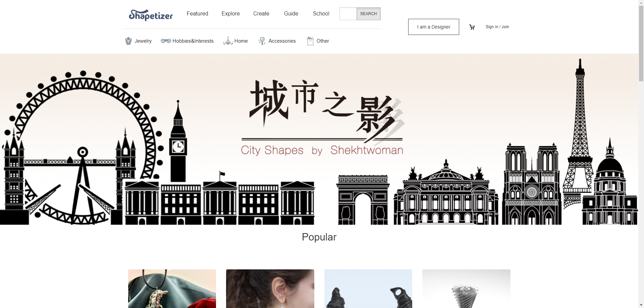The height and width of the screenshot is (308, 644).
Task: Click the Home chandelier icon
Action: point(228,41)
